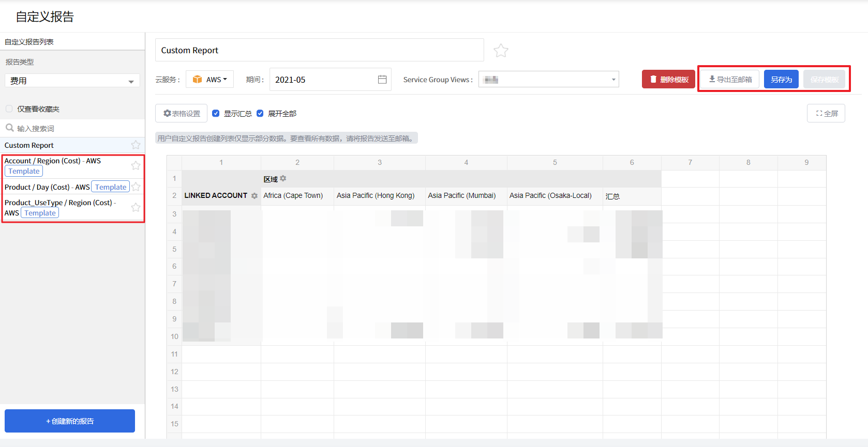
Task: Click 创建新的报告 to create report
Action: 70,421
